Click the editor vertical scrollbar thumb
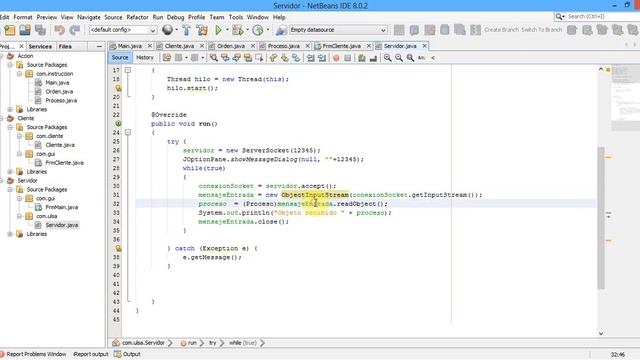 tap(600, 218)
